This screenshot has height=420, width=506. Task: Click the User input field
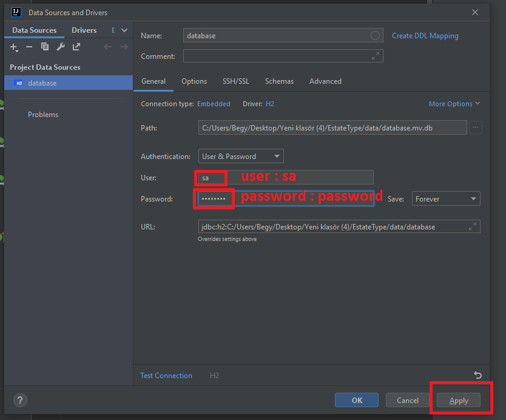[286, 178]
